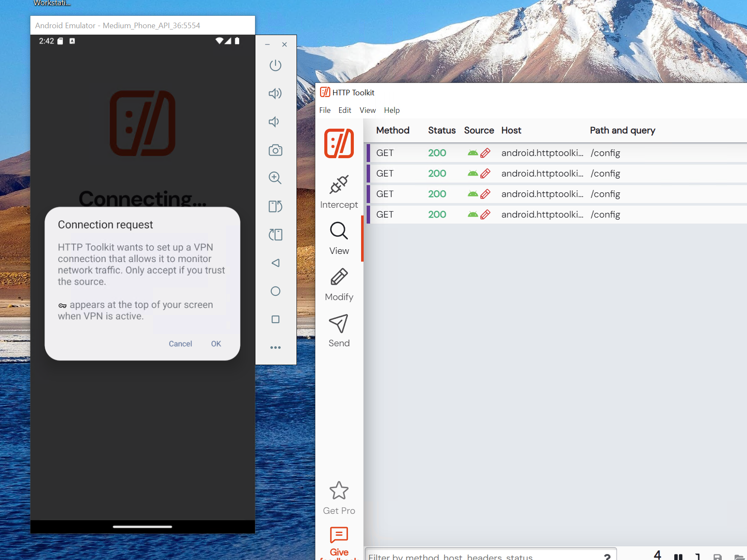Open the Help menu in HTTP Toolkit
The width and height of the screenshot is (747, 560).
point(392,110)
